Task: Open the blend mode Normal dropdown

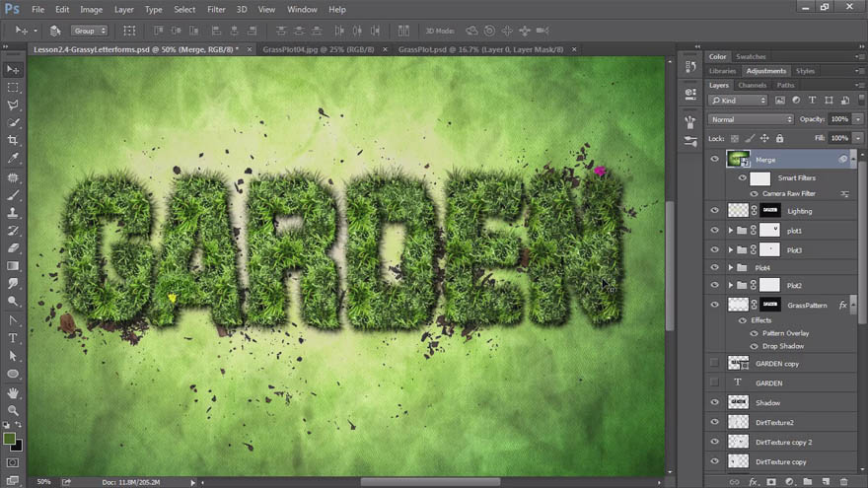Action: pyautogui.click(x=751, y=119)
